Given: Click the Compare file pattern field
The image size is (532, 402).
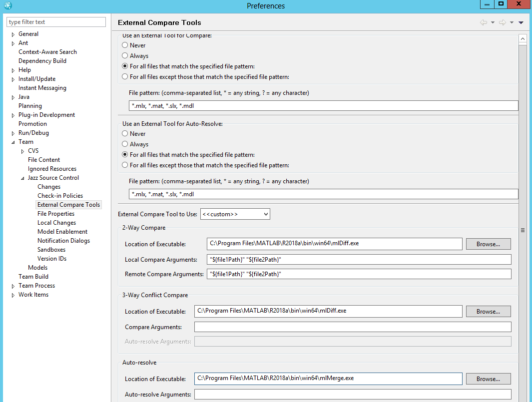Looking at the screenshot, I should click(323, 105).
